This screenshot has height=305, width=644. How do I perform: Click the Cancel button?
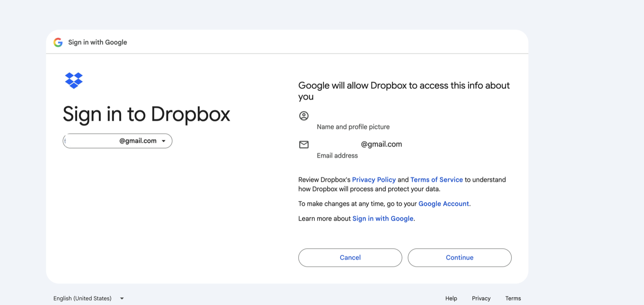point(350,258)
